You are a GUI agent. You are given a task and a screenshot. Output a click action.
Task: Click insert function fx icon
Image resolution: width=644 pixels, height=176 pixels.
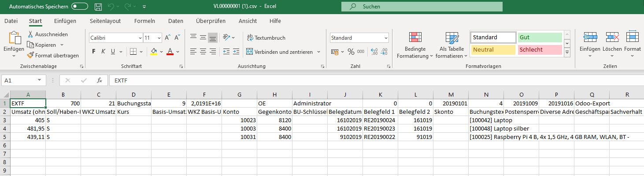pos(100,80)
